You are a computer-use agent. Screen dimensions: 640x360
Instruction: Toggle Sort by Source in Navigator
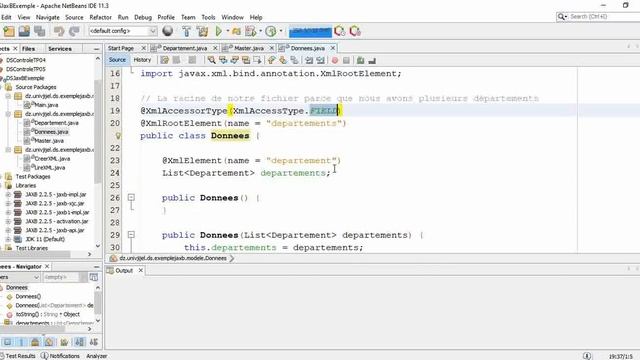[x=94, y=342]
